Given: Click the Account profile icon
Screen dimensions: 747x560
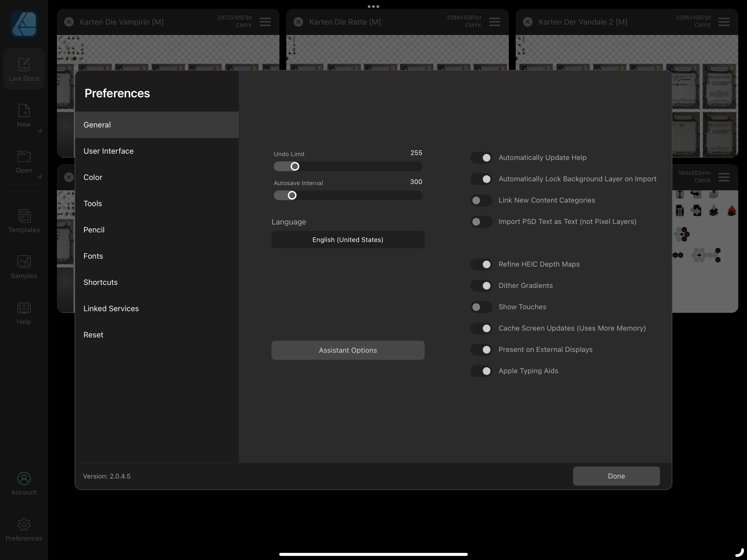Looking at the screenshot, I should [x=24, y=479].
